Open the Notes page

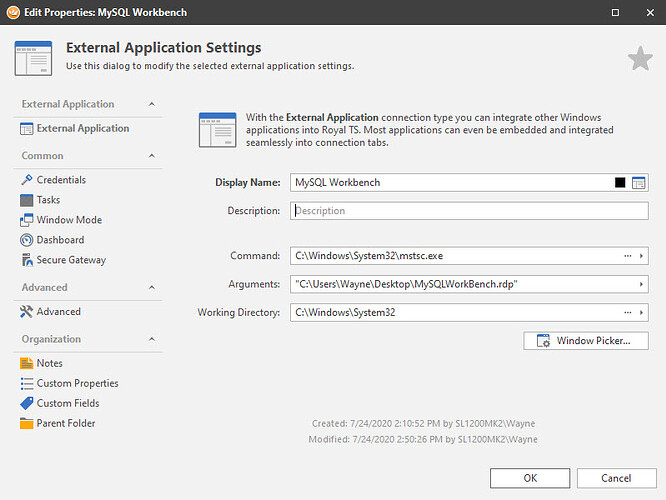[x=49, y=364]
